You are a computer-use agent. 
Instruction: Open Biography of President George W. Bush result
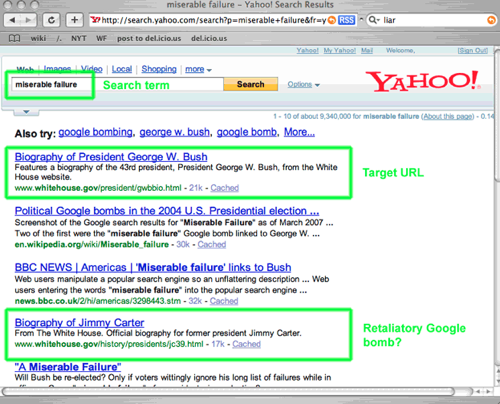click(111, 157)
